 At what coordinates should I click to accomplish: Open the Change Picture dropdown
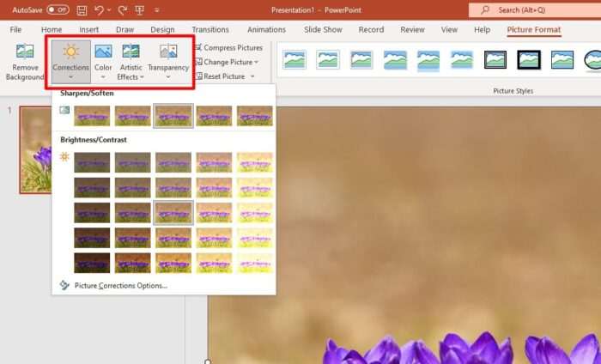227,62
